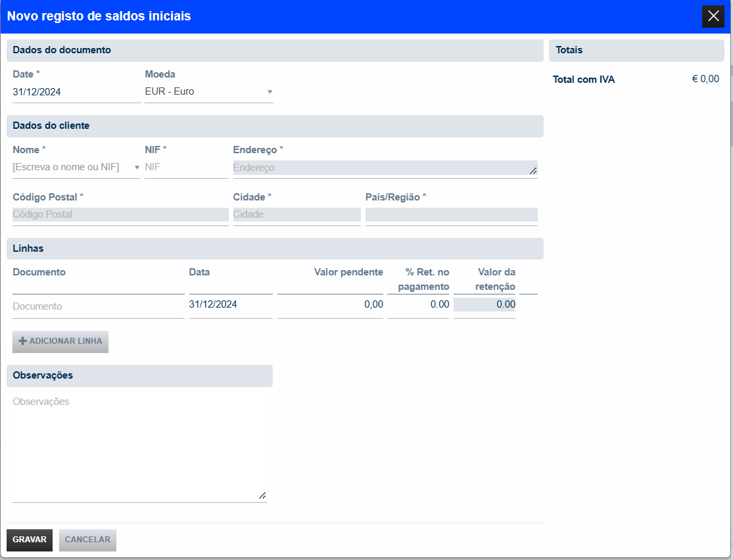This screenshot has height=560, width=733.
Task: Click the Documento column header
Action: 39,272
